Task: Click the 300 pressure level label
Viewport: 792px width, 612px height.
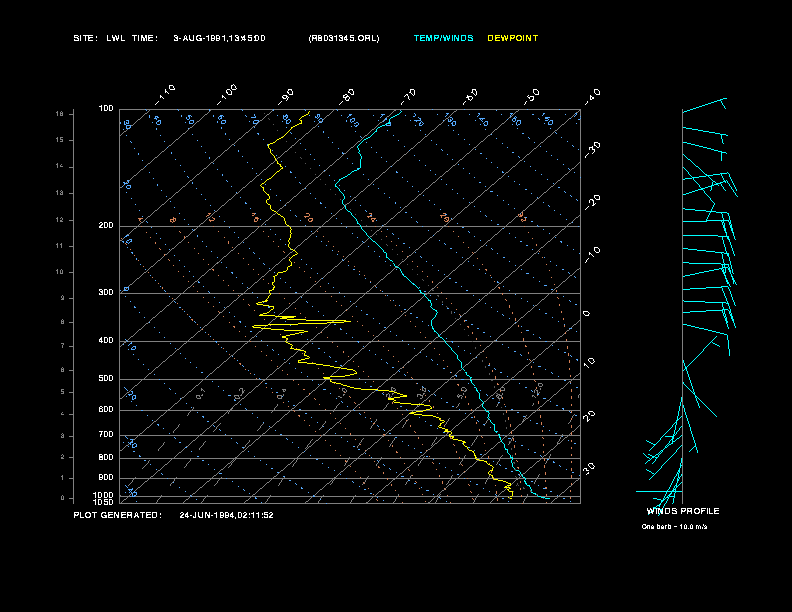Action: tap(106, 292)
